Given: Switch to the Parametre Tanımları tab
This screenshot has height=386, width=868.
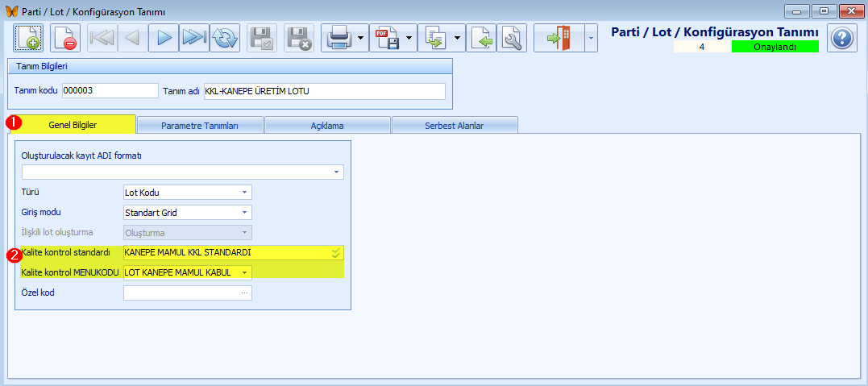Looking at the screenshot, I should pos(200,126).
